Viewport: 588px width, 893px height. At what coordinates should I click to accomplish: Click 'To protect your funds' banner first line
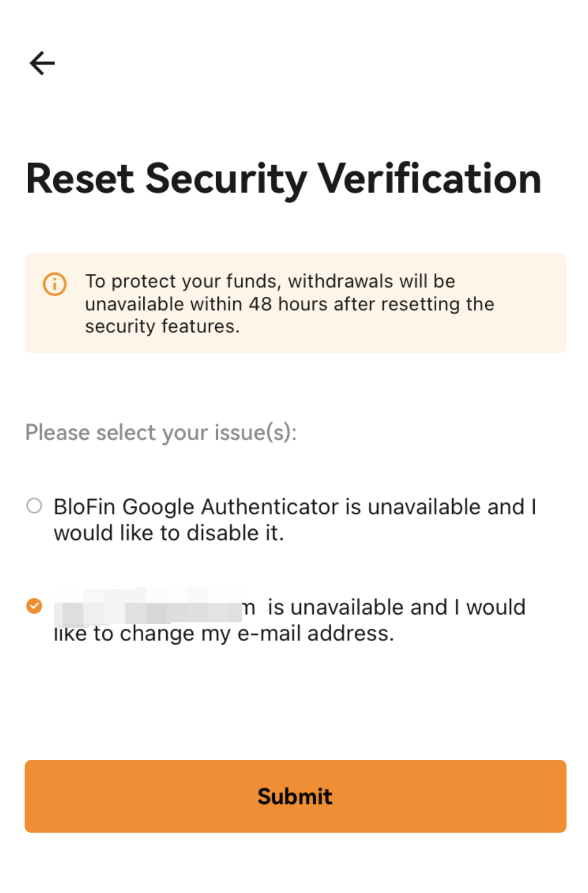tap(270, 281)
